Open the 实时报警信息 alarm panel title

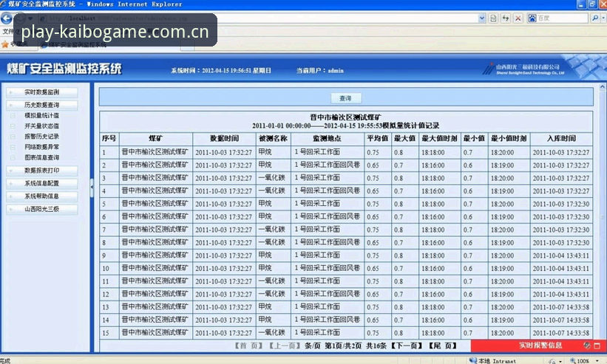point(540,346)
